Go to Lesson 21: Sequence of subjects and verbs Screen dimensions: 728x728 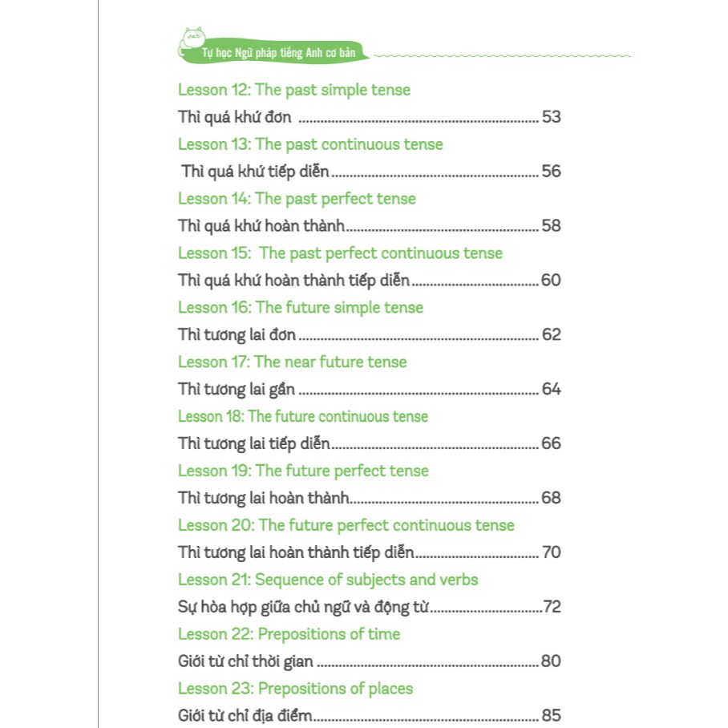tap(328, 580)
